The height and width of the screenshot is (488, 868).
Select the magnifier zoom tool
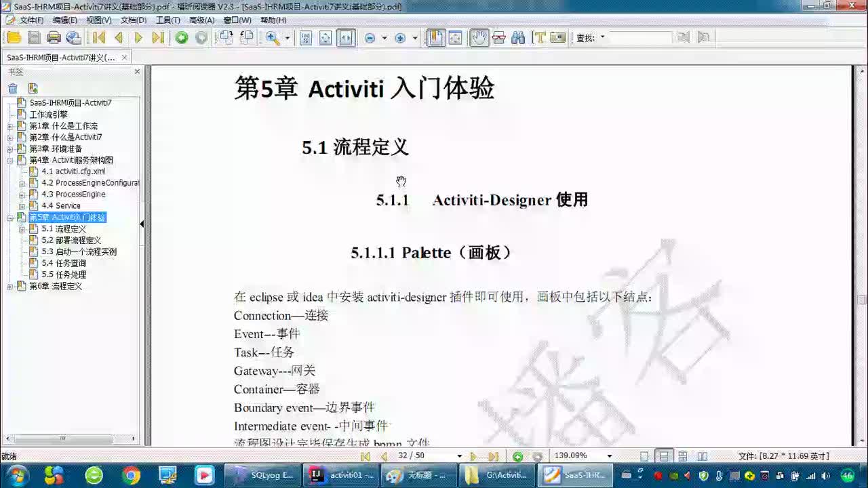(273, 38)
